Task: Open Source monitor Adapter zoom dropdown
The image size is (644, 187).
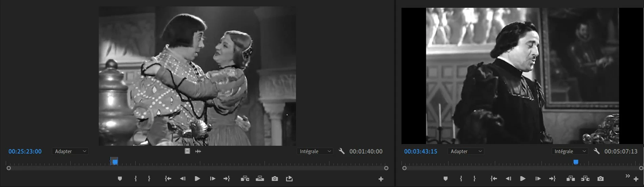Action: click(x=70, y=151)
